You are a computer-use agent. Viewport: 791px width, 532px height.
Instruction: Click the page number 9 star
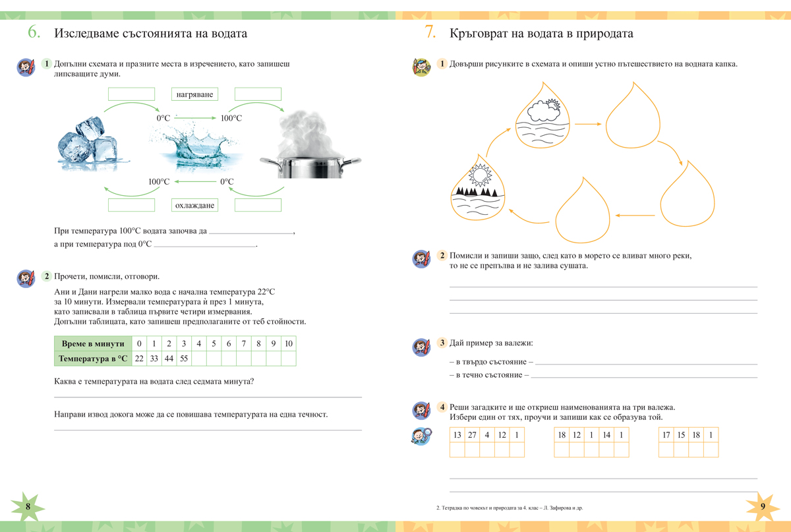(762, 506)
